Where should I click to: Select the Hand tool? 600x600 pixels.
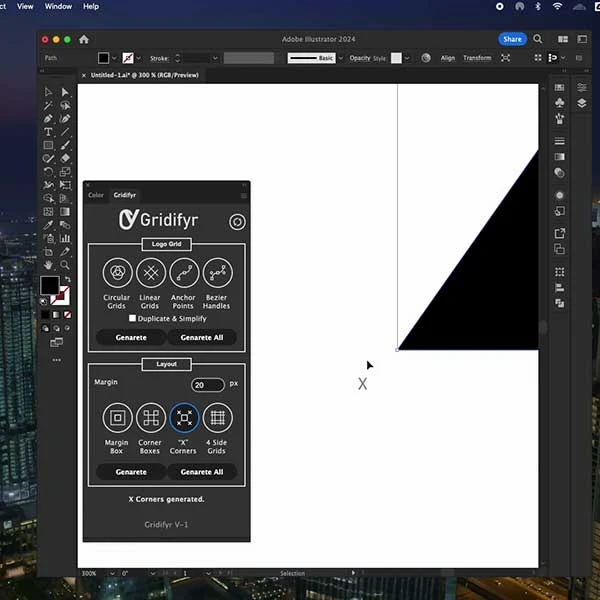(48, 264)
